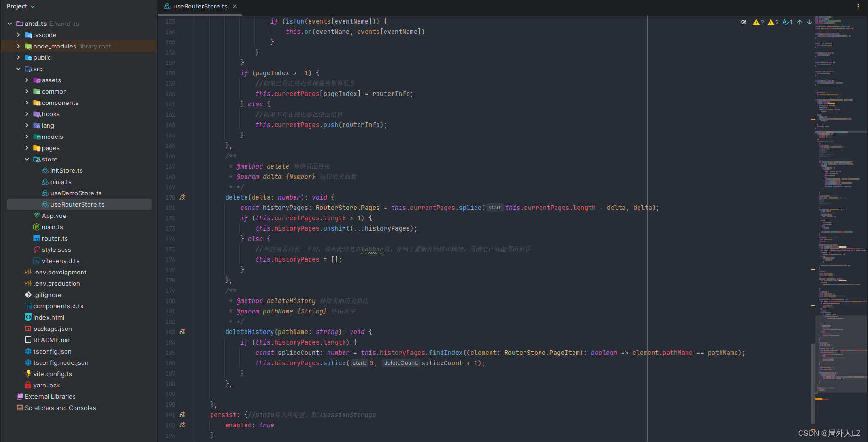Screen dimensions: 868x442
Task: Click the common folder icon
Action: pyautogui.click(x=37, y=91)
